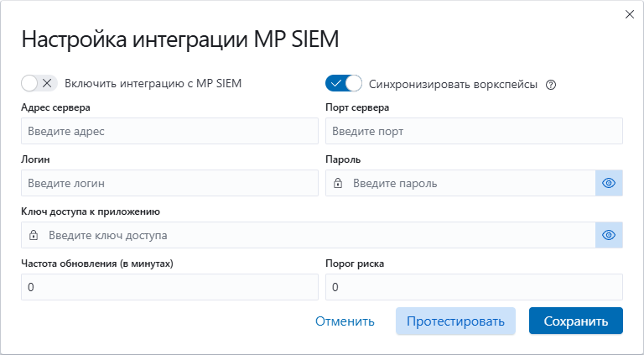Image resolution: width=644 pixels, height=355 pixels.
Task: Test connection with Протестировать button
Action: [x=455, y=321]
